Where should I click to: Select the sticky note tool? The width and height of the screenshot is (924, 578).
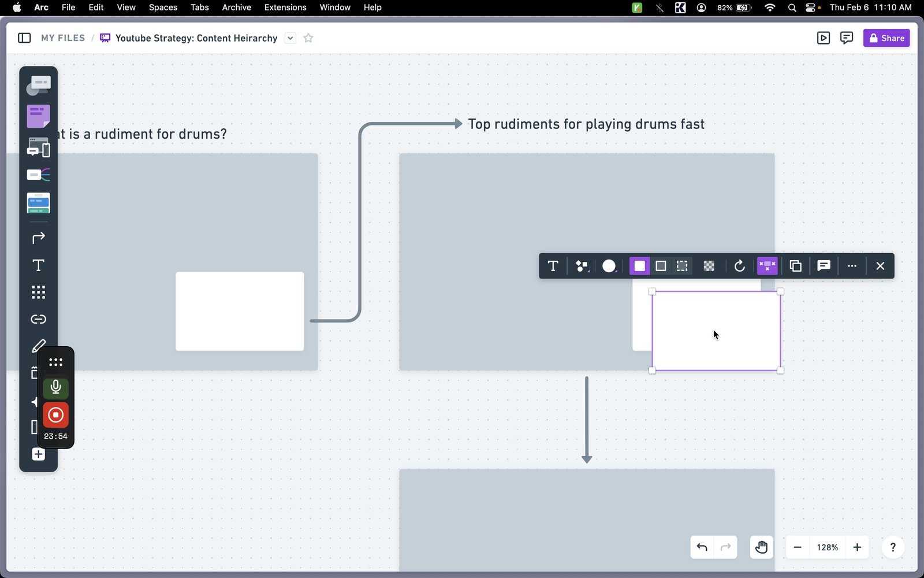tap(38, 116)
